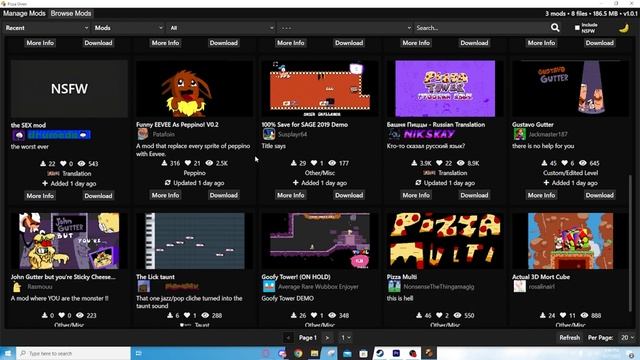Image resolution: width=640 pixels, height=360 pixels.
Task: Click the banana icon in toolbar
Action: 624,28
